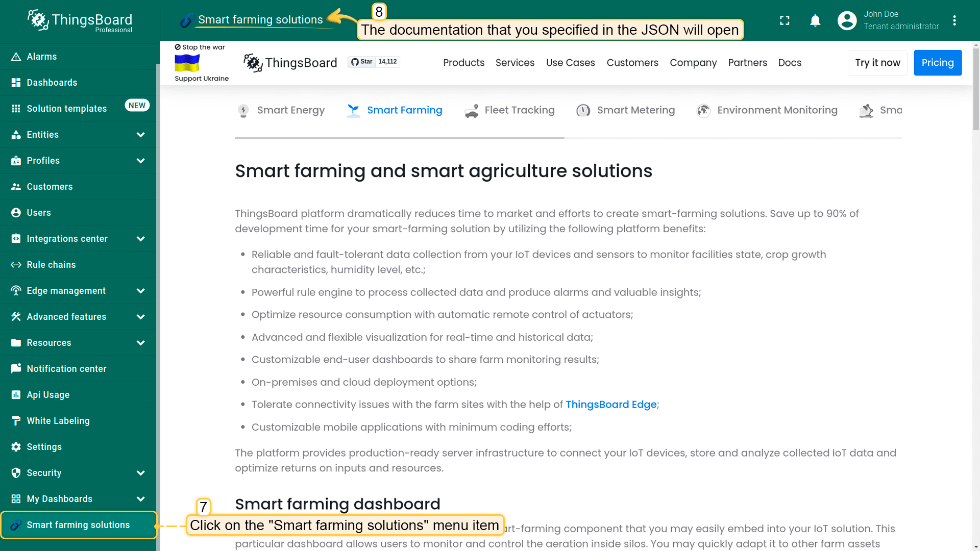Open Use Cases navigation item

tap(571, 63)
